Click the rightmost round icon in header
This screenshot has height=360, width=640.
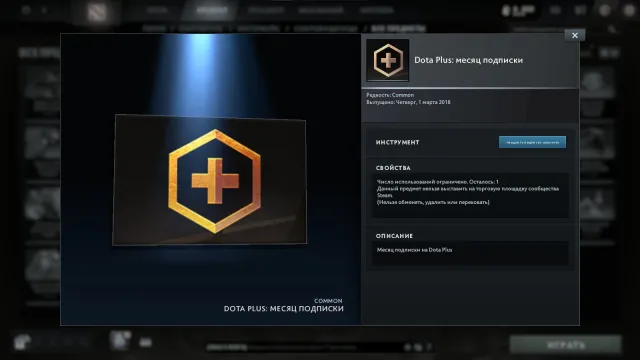(x=630, y=11)
